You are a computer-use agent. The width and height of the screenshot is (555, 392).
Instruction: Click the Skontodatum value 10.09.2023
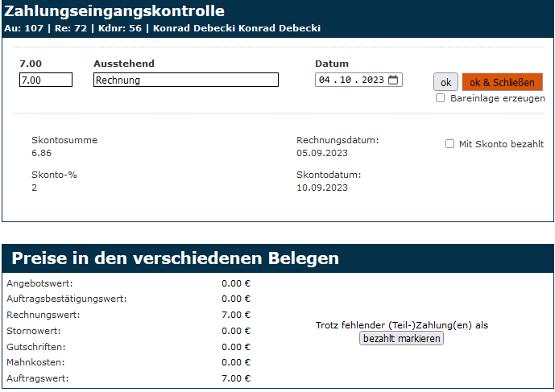pos(322,188)
